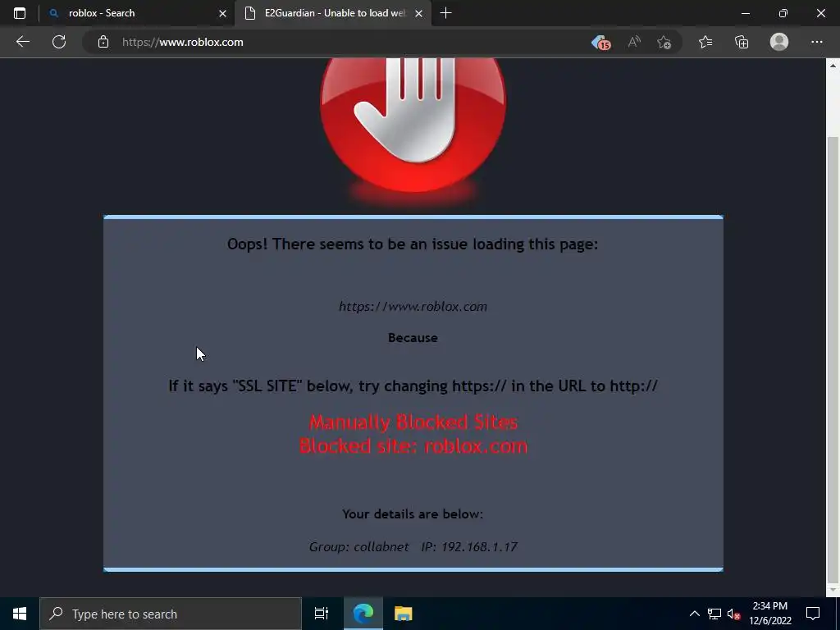Open the notification center icon
Viewport: 840px width, 630px height.
coord(813,614)
